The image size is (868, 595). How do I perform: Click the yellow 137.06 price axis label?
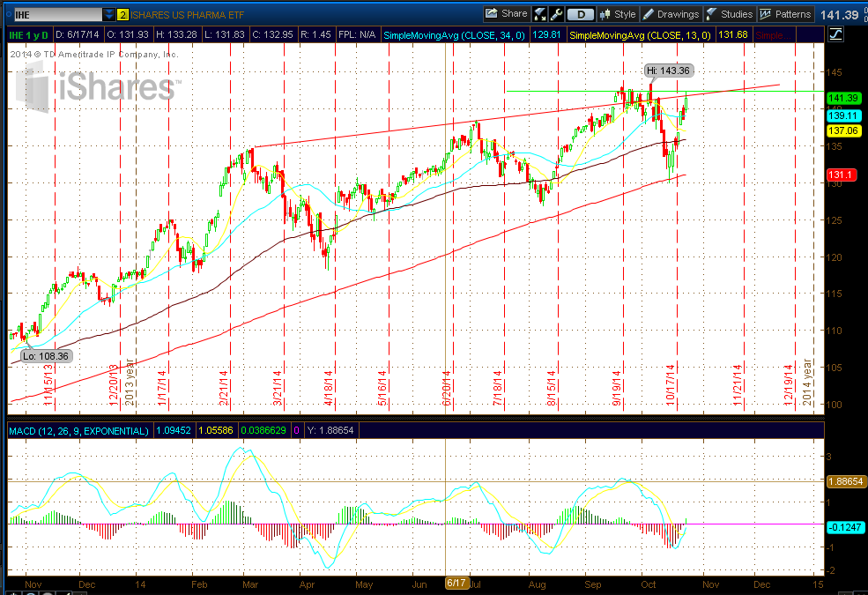(843, 130)
